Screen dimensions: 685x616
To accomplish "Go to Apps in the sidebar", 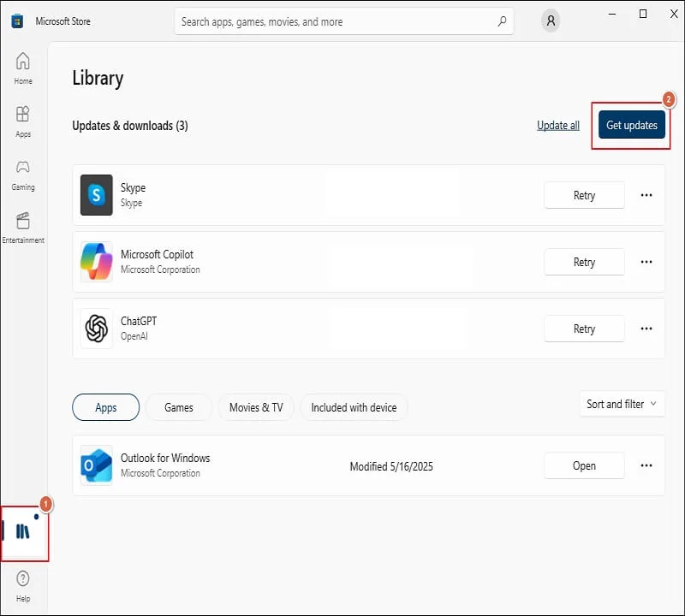I will coord(23,121).
